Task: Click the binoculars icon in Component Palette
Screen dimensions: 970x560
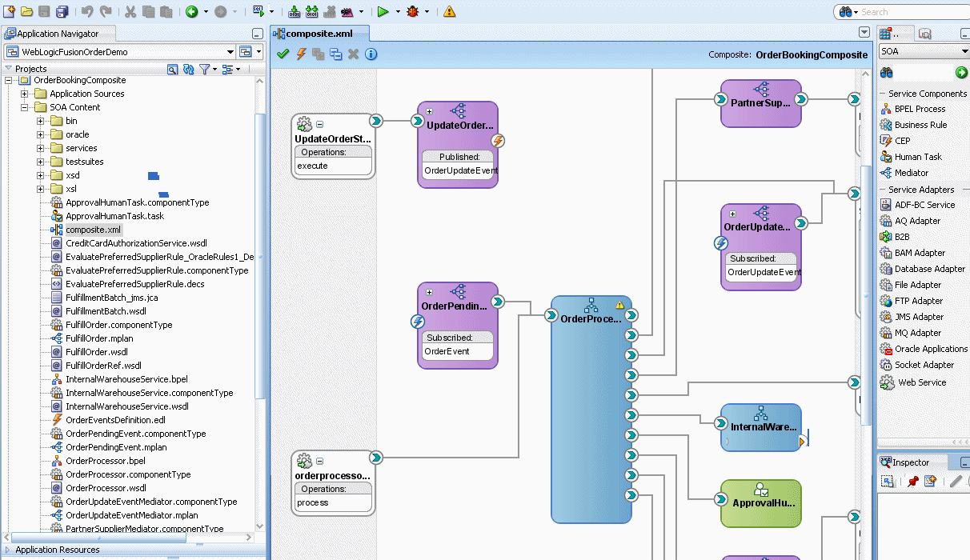Action: [886, 73]
